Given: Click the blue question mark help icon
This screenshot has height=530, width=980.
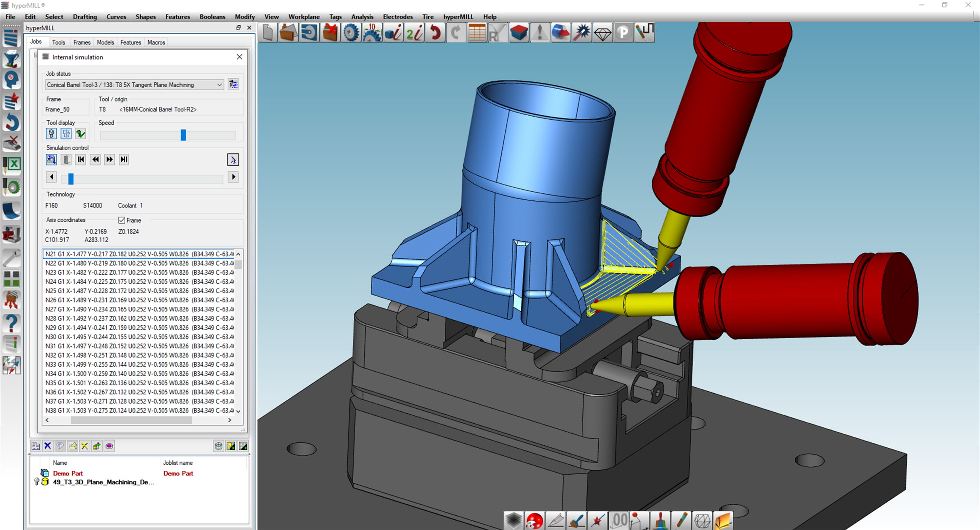Looking at the screenshot, I should pyautogui.click(x=11, y=323).
